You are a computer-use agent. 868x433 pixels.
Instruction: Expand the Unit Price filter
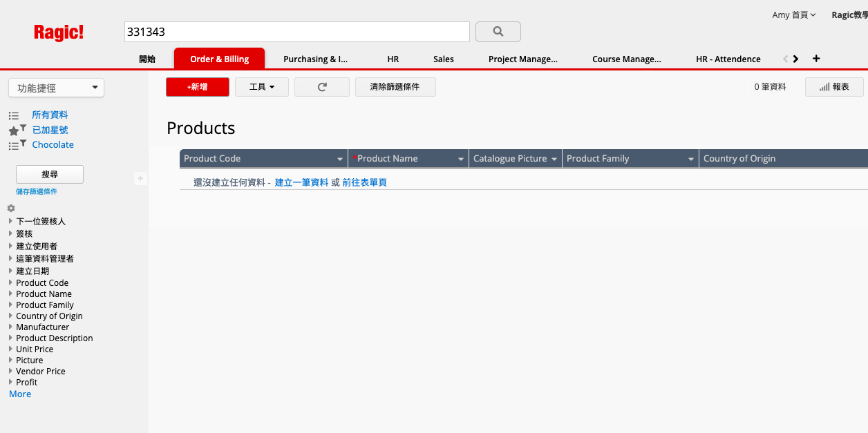click(11, 349)
